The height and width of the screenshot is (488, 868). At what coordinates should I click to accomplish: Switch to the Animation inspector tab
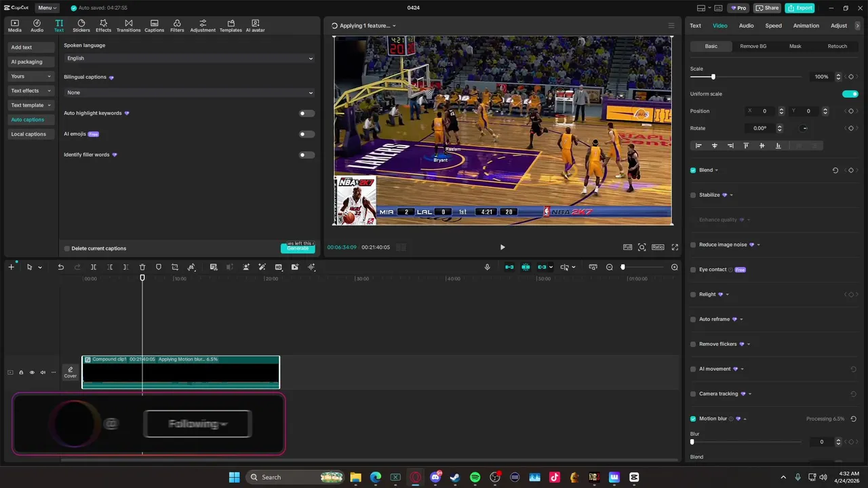tap(806, 26)
